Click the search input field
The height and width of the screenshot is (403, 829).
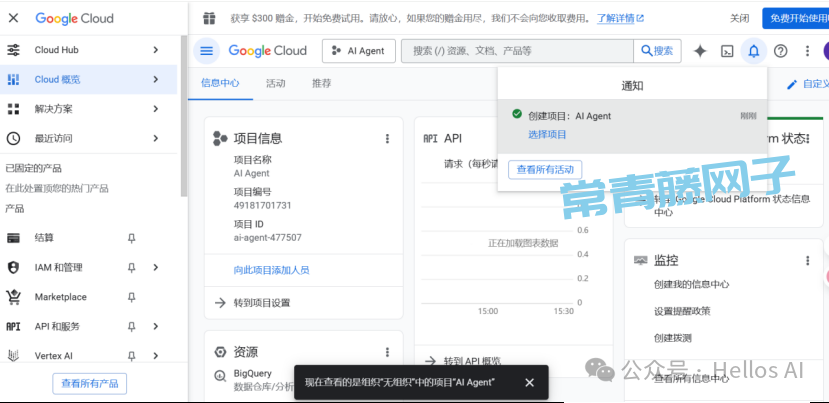518,51
